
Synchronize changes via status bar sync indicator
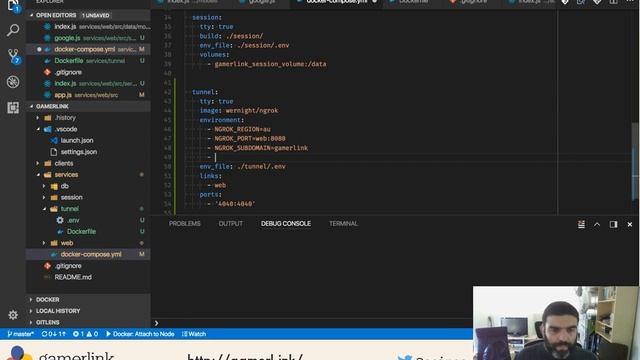[x=53, y=334]
